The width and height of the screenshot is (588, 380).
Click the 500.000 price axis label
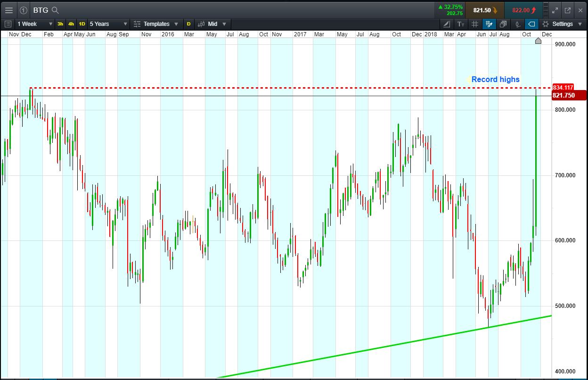[x=565, y=306]
